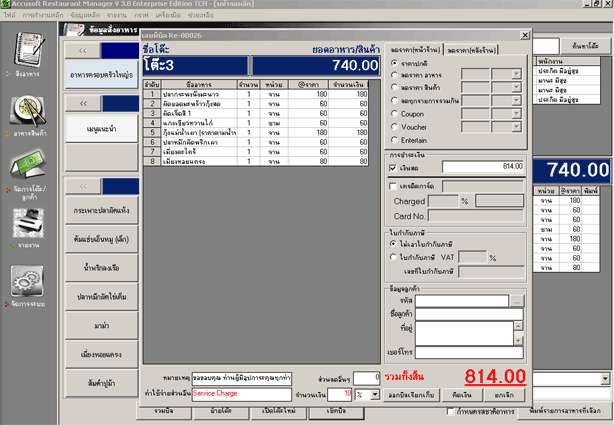The width and height of the screenshot is (614, 425).
Task: Enable the cash payment checkbox
Action: tap(392, 168)
